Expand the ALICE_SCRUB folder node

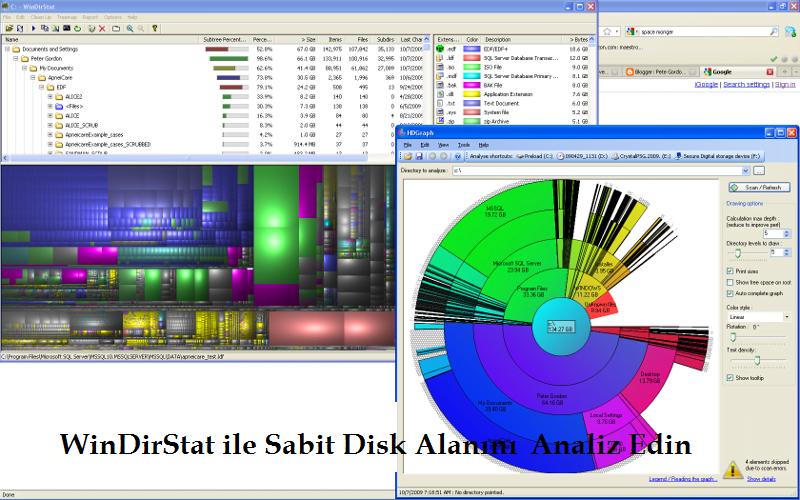pos(50,126)
